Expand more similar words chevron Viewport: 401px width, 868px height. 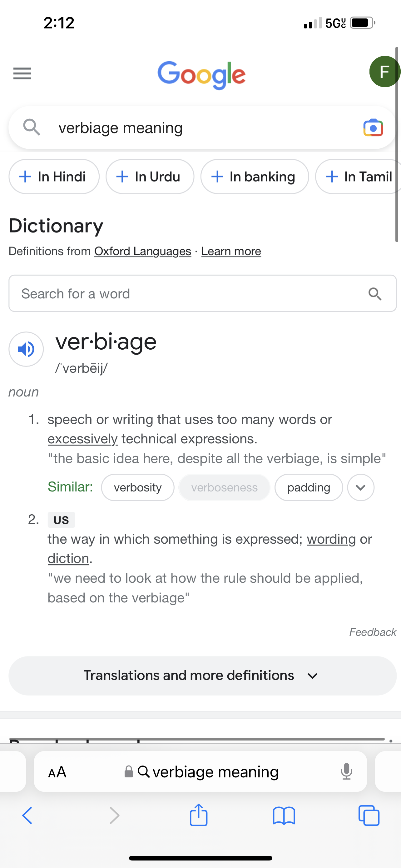pyautogui.click(x=361, y=487)
